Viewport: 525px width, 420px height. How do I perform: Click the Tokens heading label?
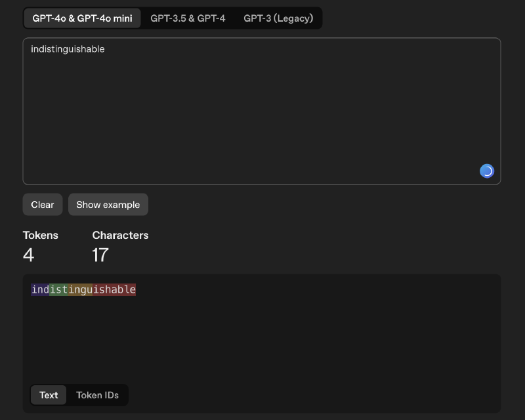coord(41,235)
